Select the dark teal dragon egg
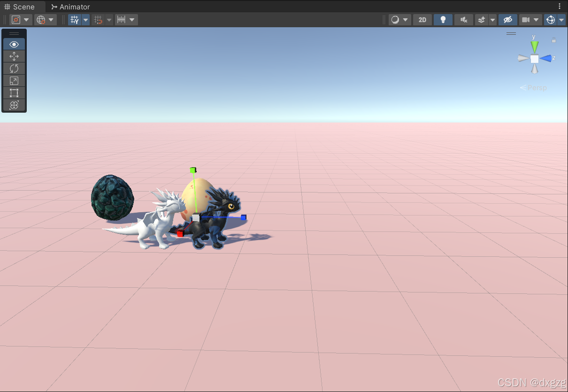568x392 pixels. 113,197
